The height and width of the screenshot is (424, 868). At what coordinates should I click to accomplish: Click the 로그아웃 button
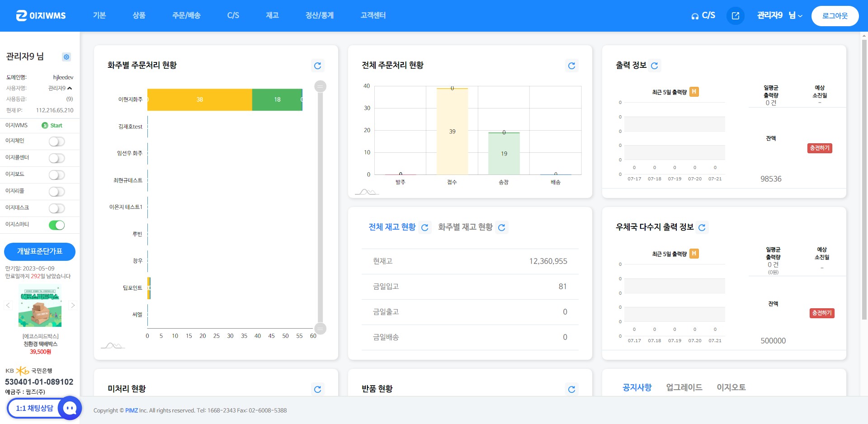point(835,16)
